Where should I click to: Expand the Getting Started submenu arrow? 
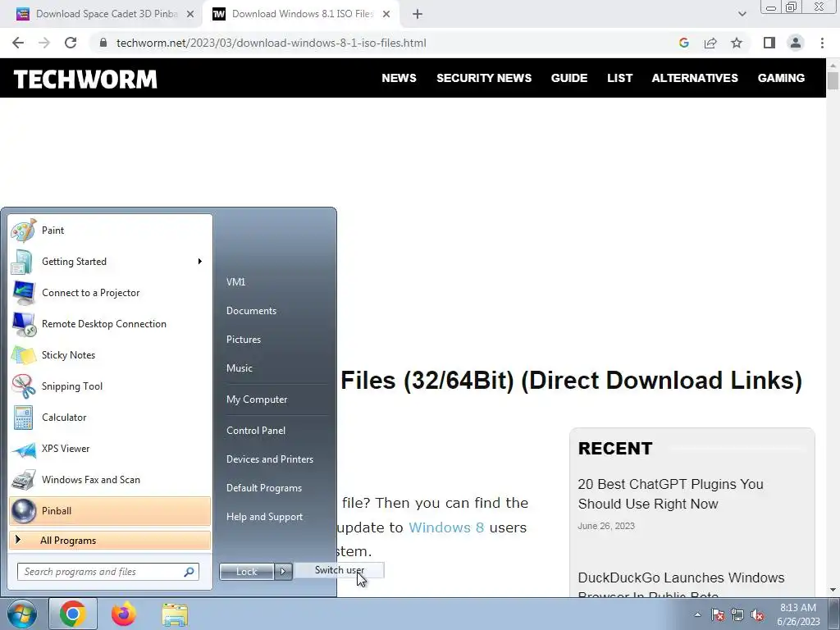pos(200,262)
